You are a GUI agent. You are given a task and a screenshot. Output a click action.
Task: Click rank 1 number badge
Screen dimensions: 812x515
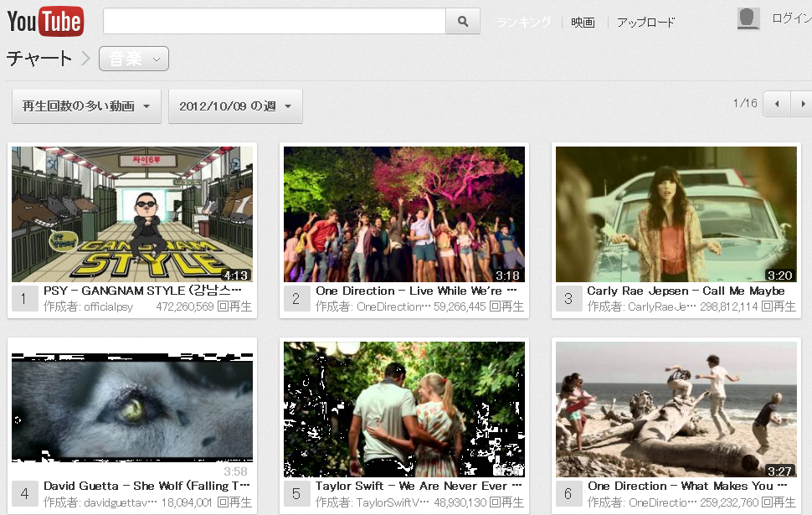click(24, 298)
